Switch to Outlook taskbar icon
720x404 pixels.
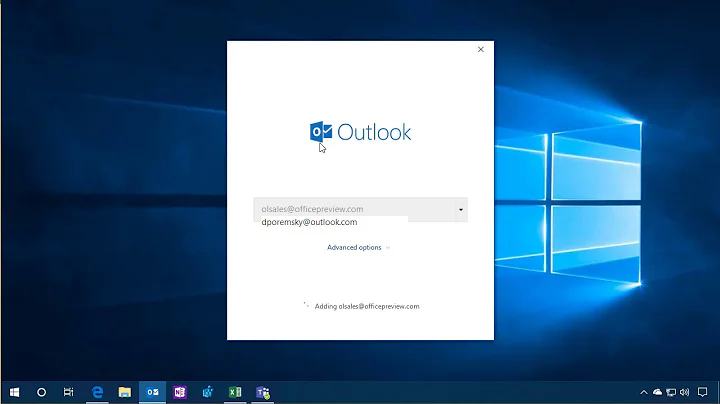(152, 392)
